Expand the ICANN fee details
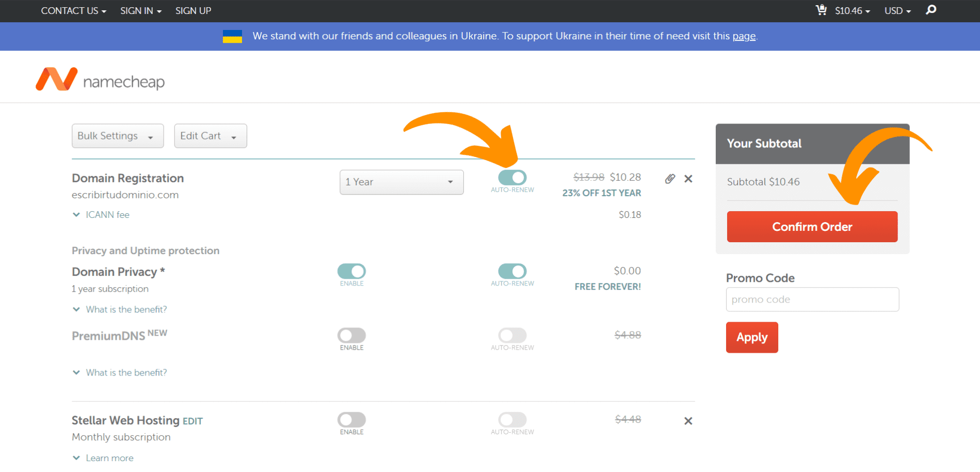This screenshot has width=980, height=472. pyautogui.click(x=101, y=215)
